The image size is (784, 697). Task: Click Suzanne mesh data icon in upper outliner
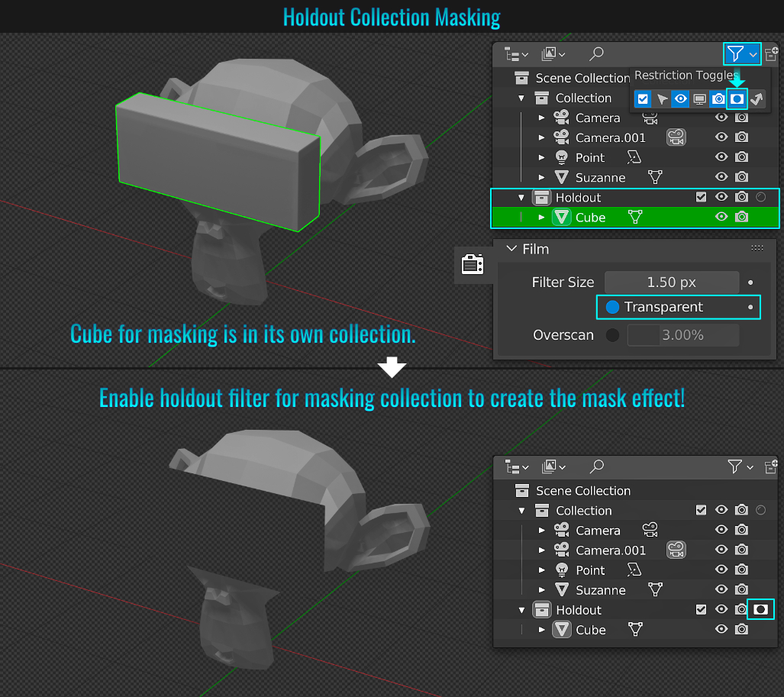click(655, 177)
